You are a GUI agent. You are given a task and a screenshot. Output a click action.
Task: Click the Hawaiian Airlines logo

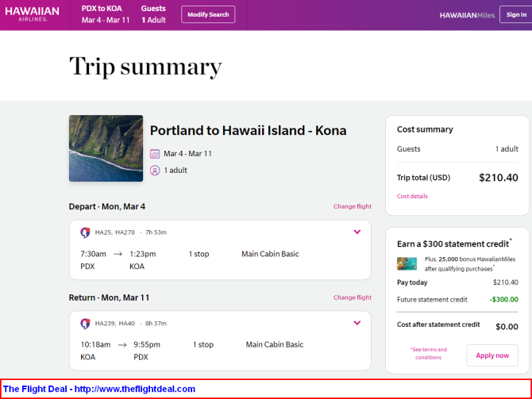[32, 14]
